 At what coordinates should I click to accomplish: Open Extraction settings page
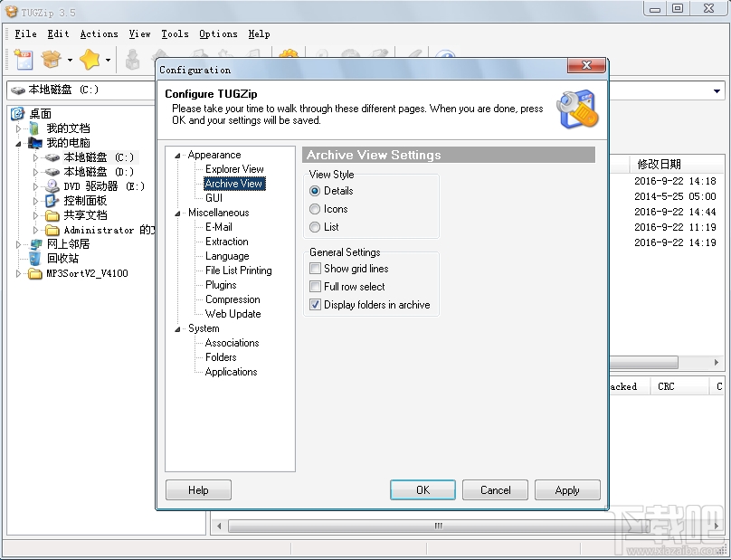226,242
